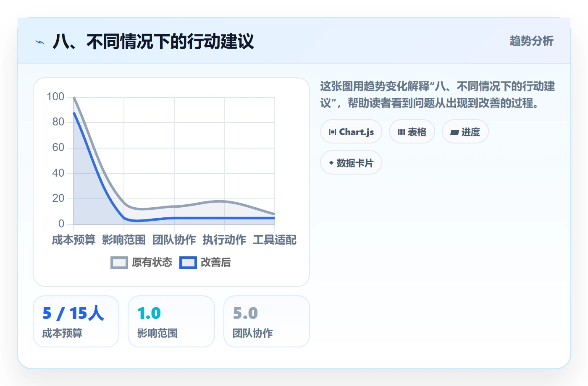Click the 工具适配 x-axis label
The image size is (588, 386).
275,240
